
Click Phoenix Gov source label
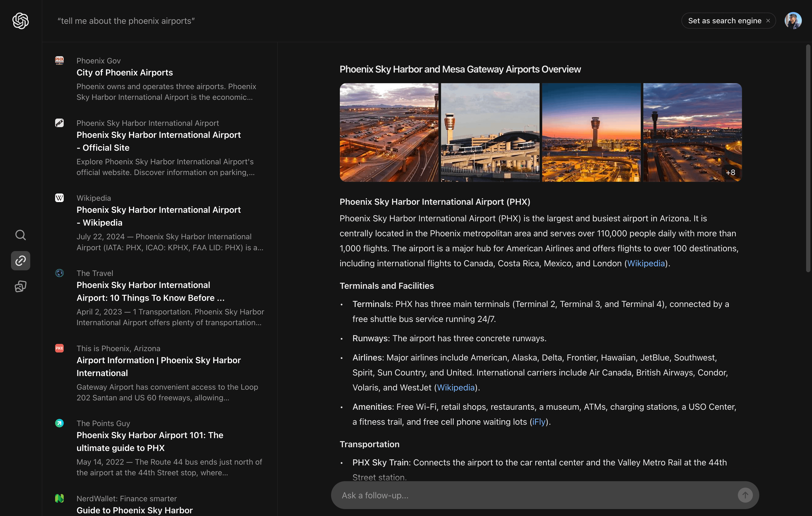click(x=98, y=61)
